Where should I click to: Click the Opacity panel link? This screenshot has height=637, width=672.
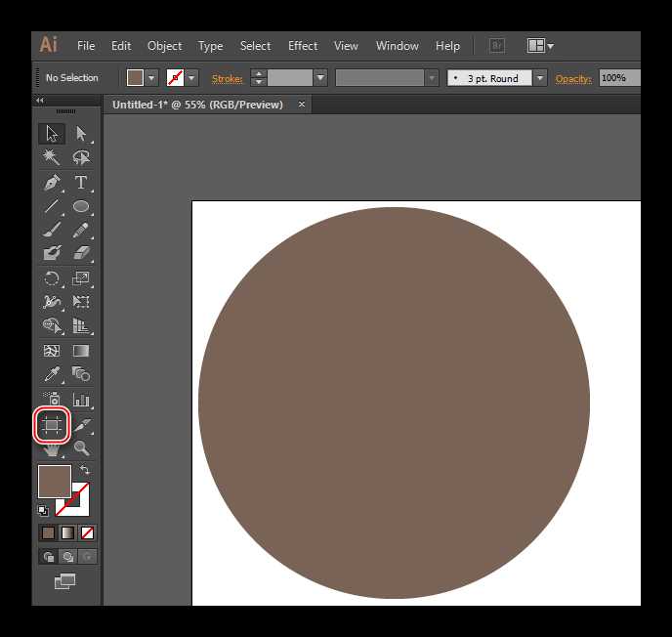click(573, 79)
